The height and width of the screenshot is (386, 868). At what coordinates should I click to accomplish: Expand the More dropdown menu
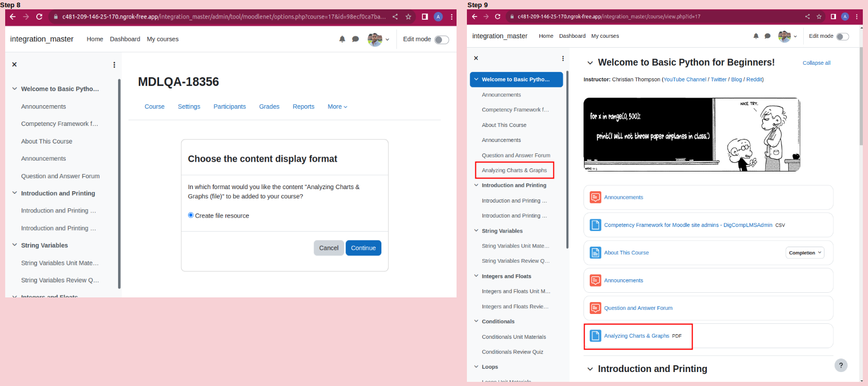pos(337,107)
